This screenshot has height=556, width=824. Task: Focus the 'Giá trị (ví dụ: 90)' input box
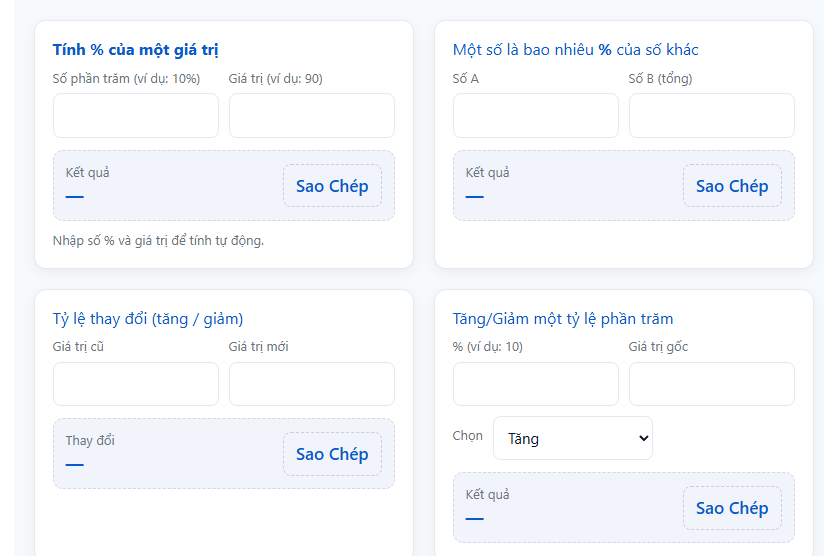pos(311,116)
